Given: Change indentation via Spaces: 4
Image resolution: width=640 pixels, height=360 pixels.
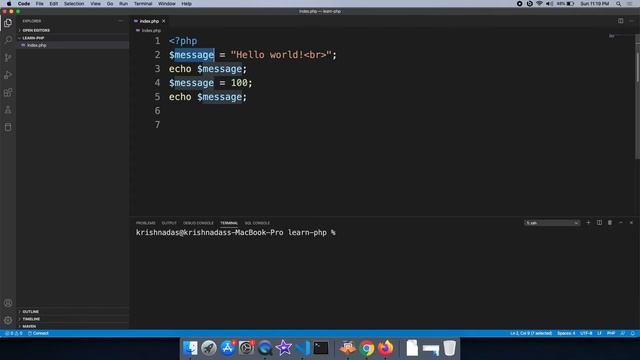Looking at the screenshot, I should [x=566, y=333].
